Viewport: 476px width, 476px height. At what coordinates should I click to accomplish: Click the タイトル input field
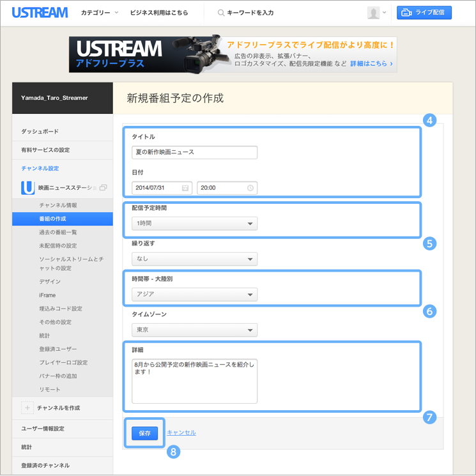point(195,153)
